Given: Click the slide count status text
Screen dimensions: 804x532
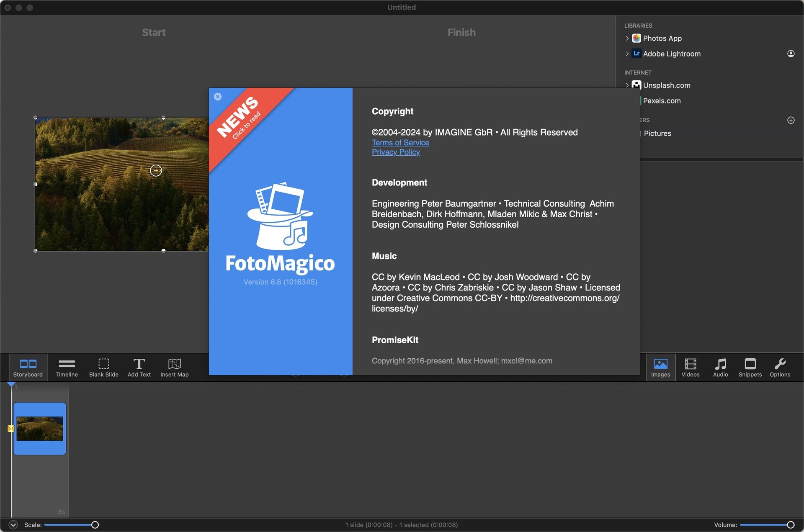Looking at the screenshot, I should pos(401,525).
